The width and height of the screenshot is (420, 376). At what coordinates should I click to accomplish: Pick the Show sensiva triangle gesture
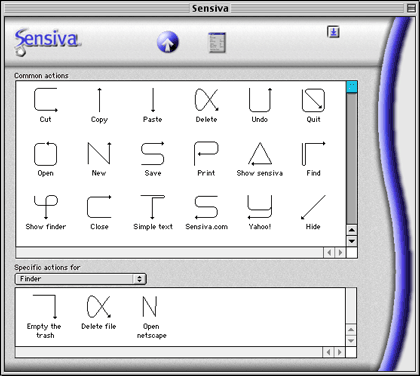tap(260, 154)
